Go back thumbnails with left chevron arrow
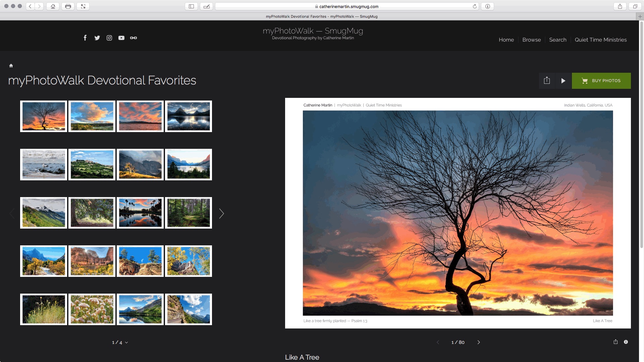644x362 pixels. pos(12,214)
